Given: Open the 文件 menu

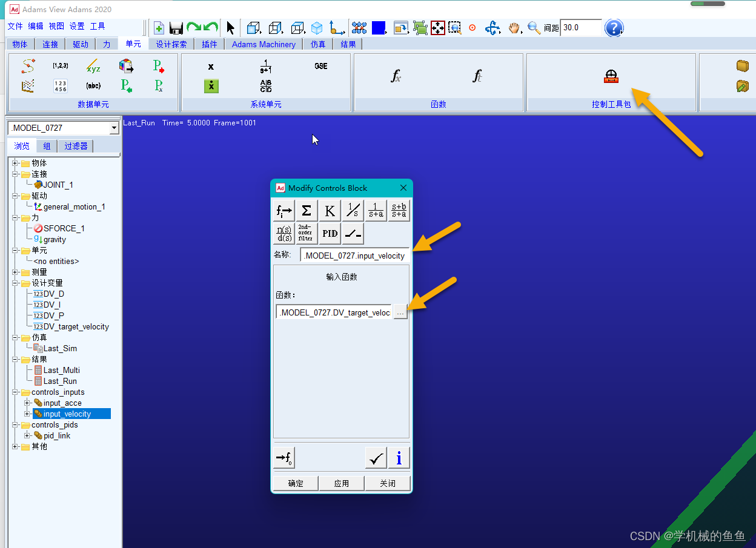Looking at the screenshot, I should (x=15, y=26).
